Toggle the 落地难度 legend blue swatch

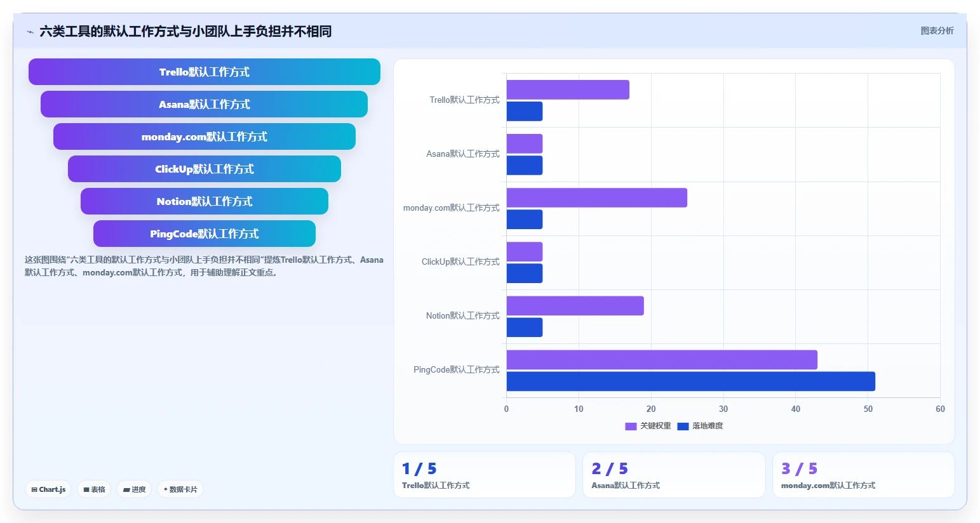683,427
